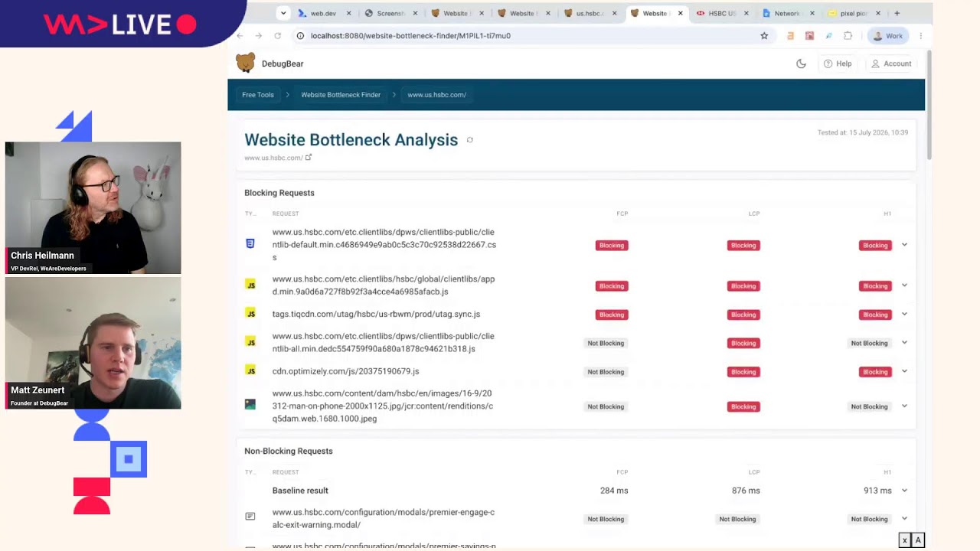Viewport: 980px width, 551px height.
Task: Open the Chrome three-dot menu
Action: [920, 36]
